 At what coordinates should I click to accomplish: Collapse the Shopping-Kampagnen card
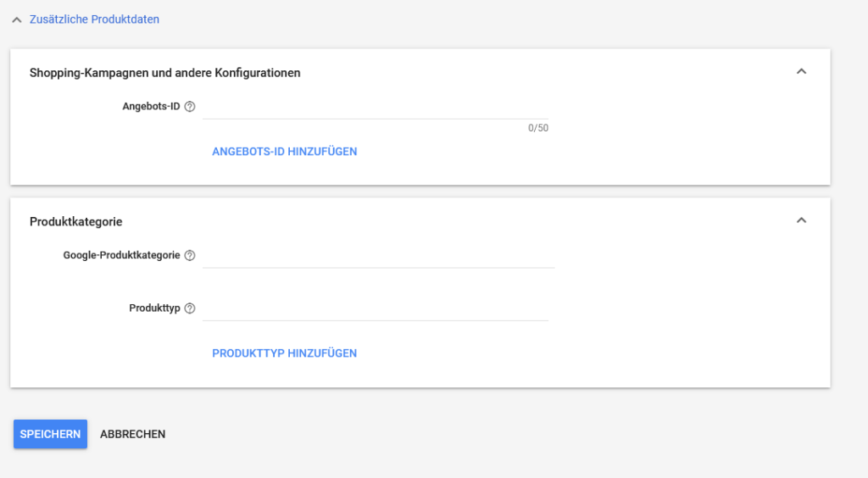(x=801, y=72)
